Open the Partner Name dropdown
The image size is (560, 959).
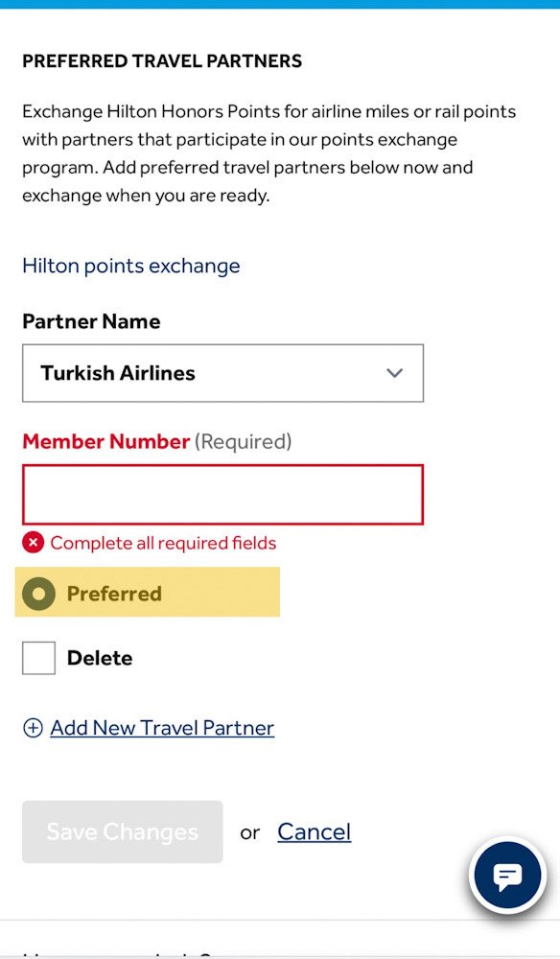tap(222, 373)
